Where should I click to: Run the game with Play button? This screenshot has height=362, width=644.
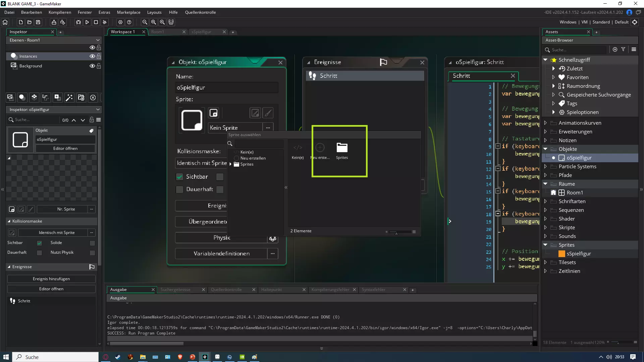click(x=87, y=22)
